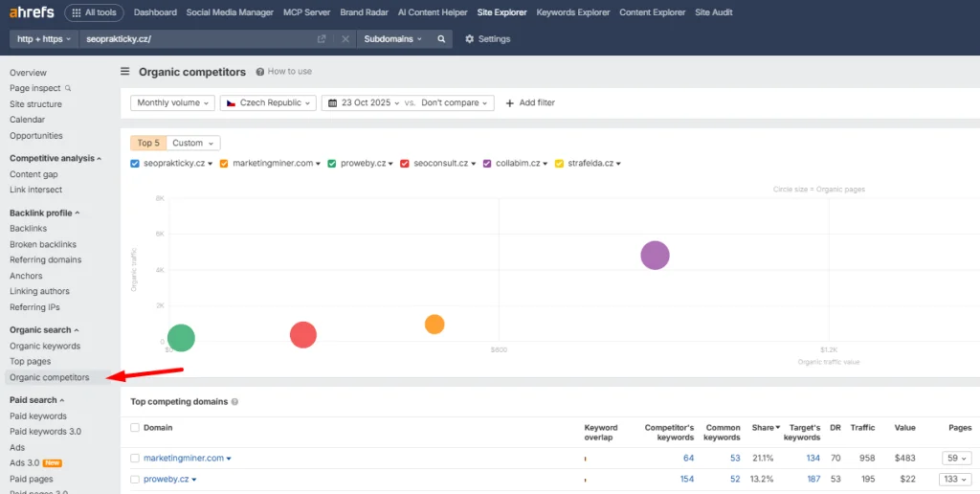Click the proweby.cz domain link in table

click(167, 480)
